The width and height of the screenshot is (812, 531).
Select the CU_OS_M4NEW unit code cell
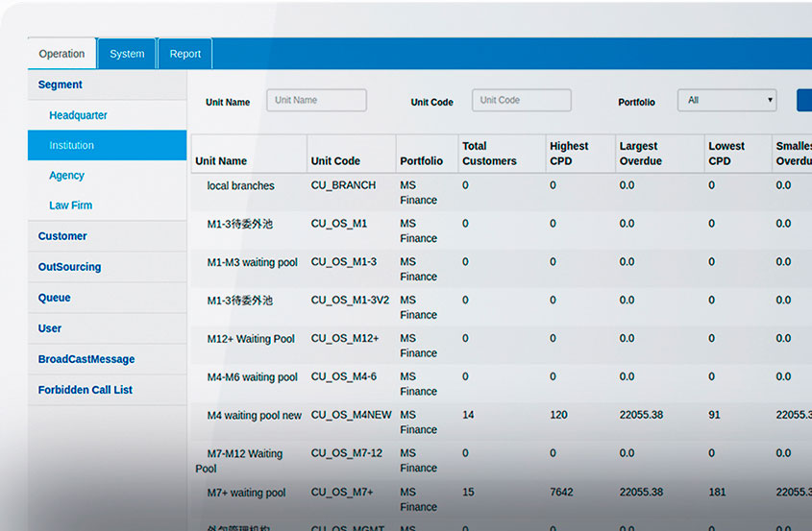click(x=351, y=415)
